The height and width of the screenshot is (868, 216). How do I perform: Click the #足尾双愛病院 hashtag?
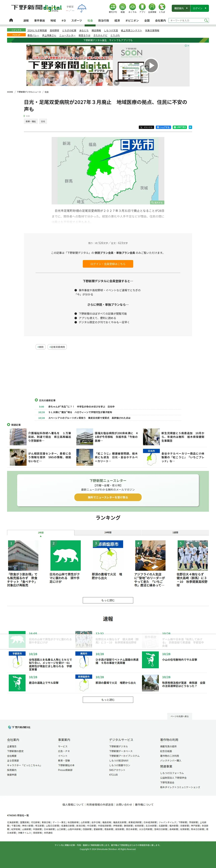57,347
